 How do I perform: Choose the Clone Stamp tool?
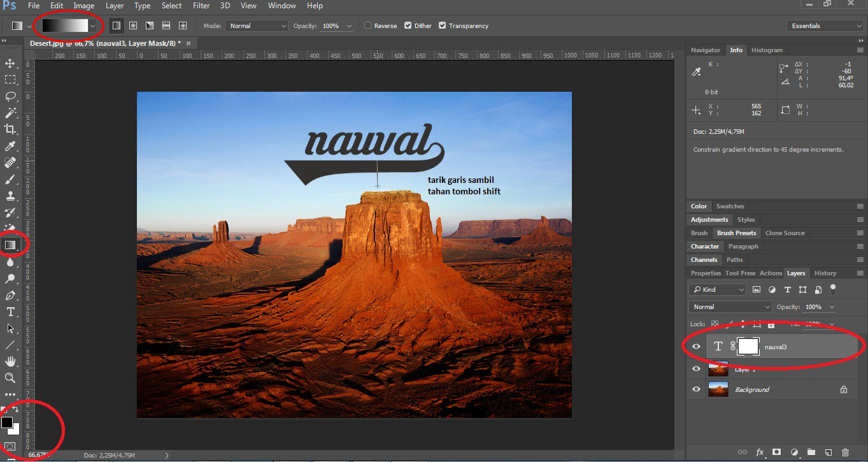click(x=10, y=196)
